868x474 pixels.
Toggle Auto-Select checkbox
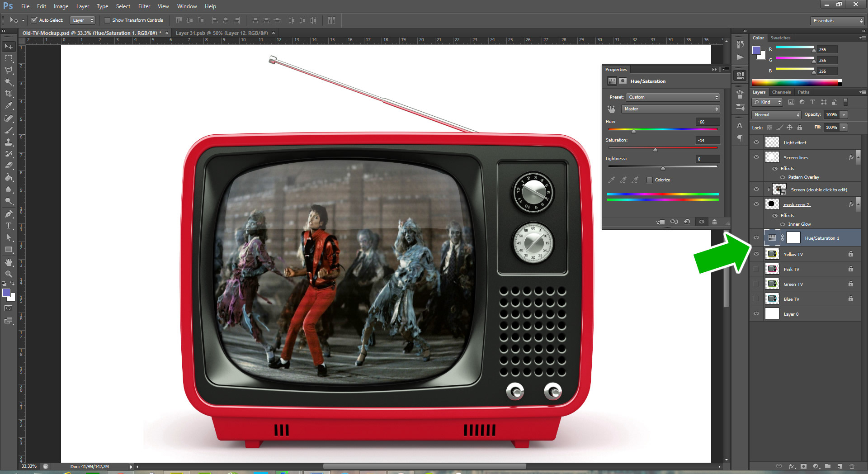(34, 20)
